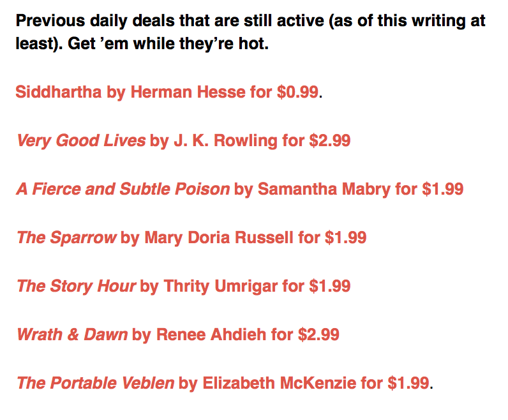The width and height of the screenshot is (508, 420).
Task: Click the Samantha Mabry author name
Action: 324,189
